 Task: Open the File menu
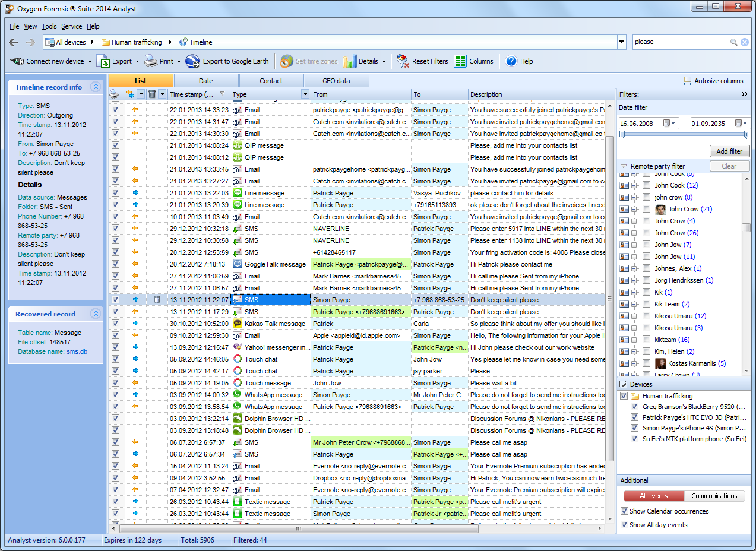click(14, 26)
